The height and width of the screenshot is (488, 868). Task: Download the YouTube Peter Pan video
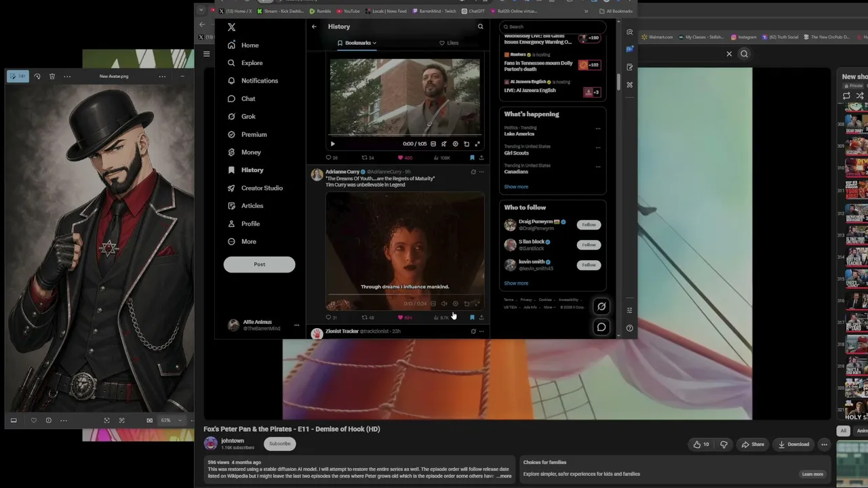793,445
